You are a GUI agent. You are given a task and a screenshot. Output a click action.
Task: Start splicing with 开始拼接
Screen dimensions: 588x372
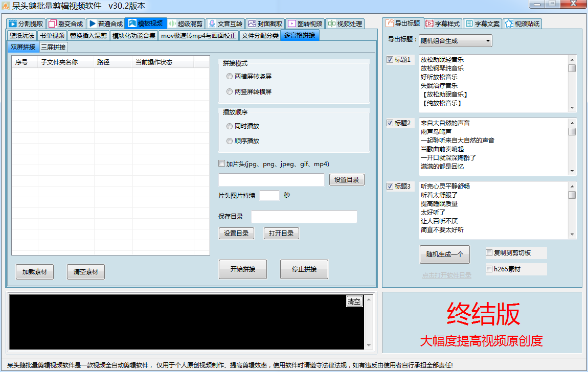point(243,269)
